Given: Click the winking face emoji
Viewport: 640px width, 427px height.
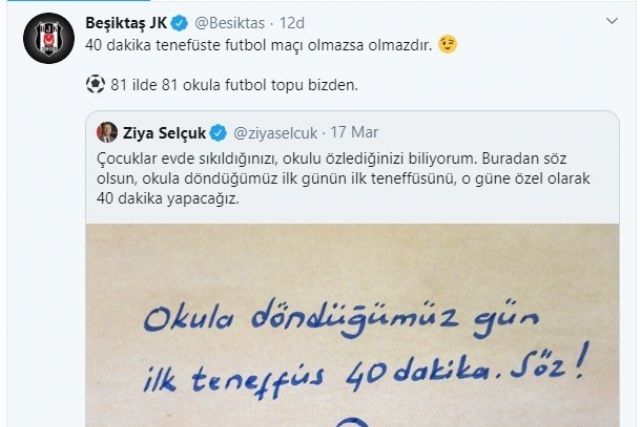Looking at the screenshot, I should (448, 44).
